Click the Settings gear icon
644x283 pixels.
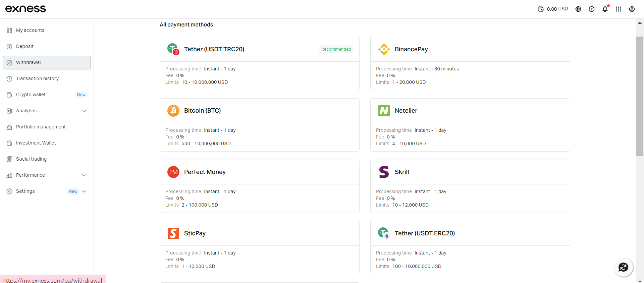click(9, 191)
